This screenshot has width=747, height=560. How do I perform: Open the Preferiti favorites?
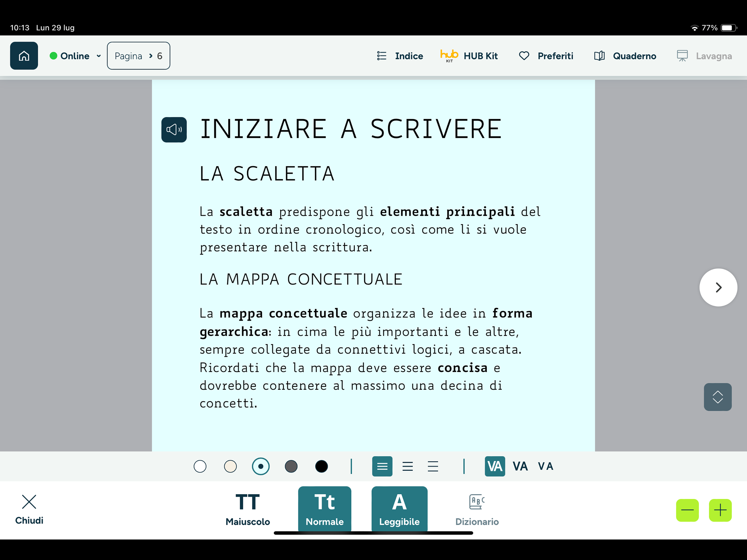pos(546,56)
